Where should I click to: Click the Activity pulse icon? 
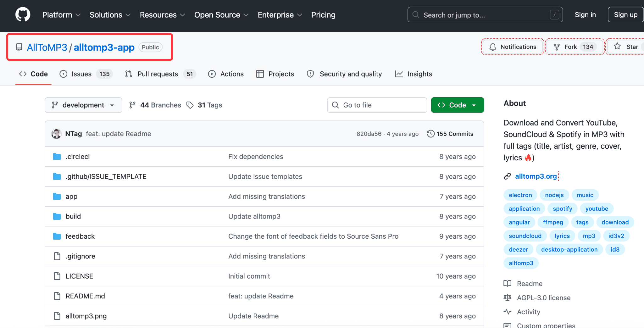point(507,312)
